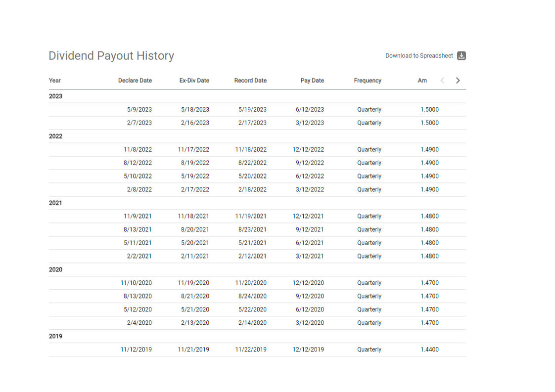
Task: Click record date 5/19/2023
Action: point(252,110)
